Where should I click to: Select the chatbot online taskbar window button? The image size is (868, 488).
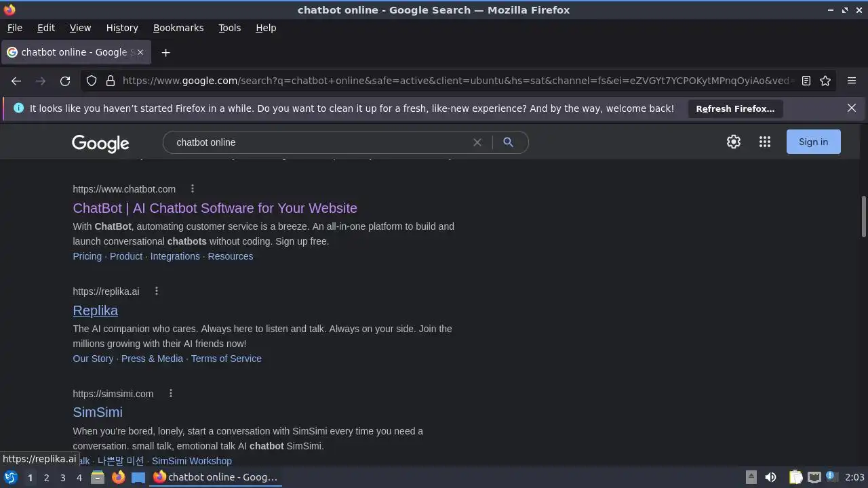pyautogui.click(x=216, y=477)
